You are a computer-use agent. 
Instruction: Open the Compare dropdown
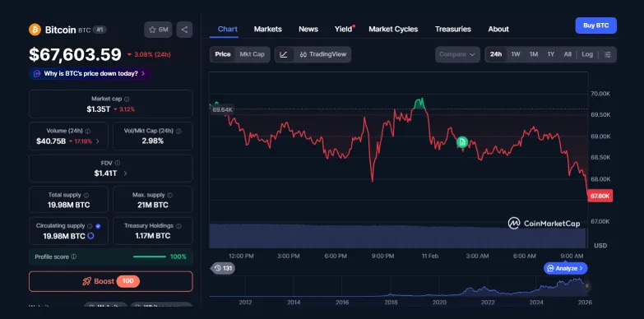[x=457, y=54]
